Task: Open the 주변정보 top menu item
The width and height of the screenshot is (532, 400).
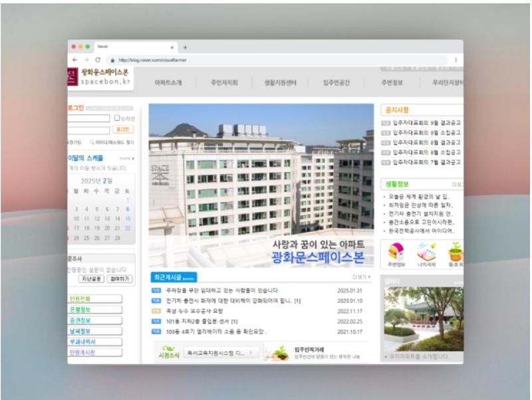Action: click(x=392, y=82)
